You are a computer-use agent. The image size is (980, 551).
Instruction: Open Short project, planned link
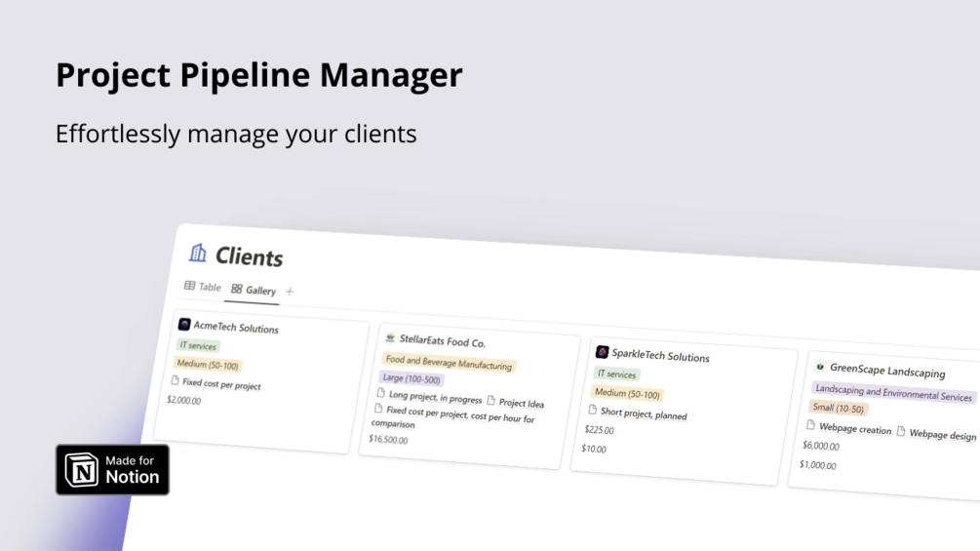point(644,414)
